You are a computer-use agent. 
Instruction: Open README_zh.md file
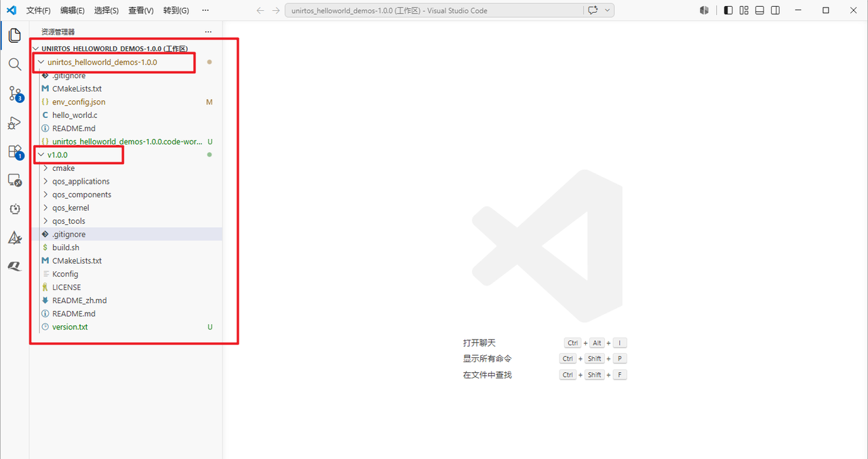79,300
